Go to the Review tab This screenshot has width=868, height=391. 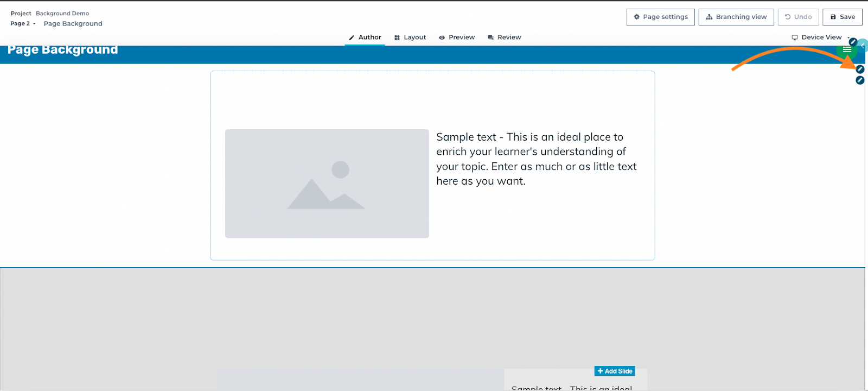point(505,37)
